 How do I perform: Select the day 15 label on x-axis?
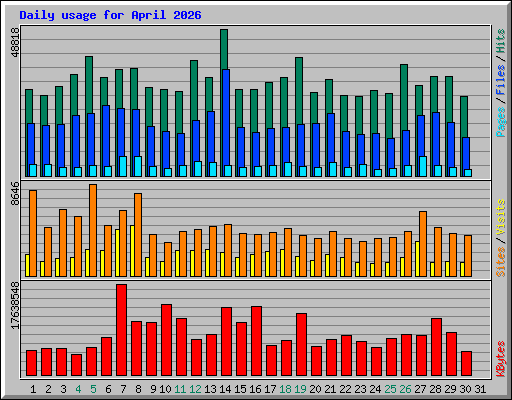point(240,389)
